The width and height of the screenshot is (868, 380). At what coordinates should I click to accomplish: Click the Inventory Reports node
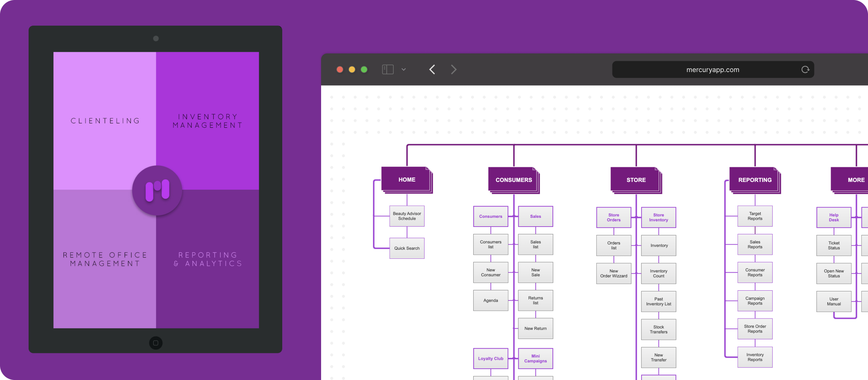click(x=755, y=357)
